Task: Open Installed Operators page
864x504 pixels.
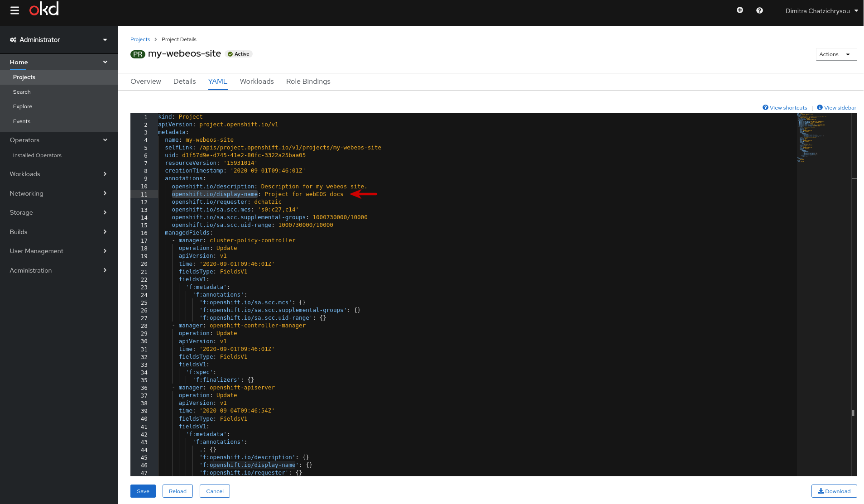Action: tap(37, 155)
